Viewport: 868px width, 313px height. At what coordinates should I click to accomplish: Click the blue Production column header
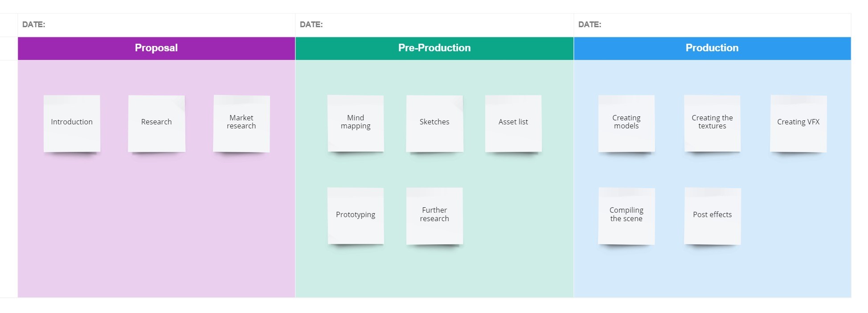712,48
